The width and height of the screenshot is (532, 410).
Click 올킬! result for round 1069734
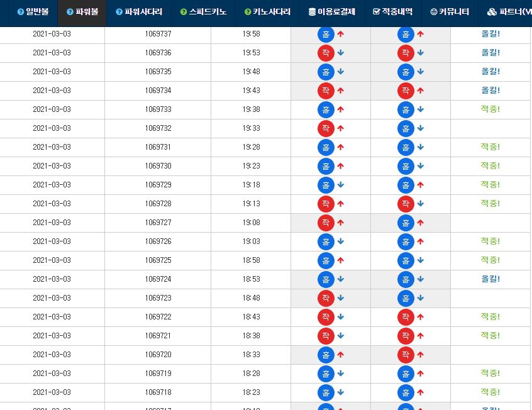(x=490, y=91)
